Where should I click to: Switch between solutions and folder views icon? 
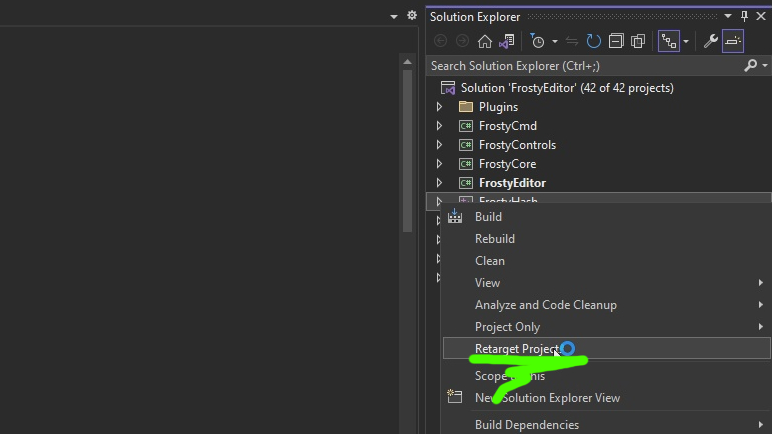[x=507, y=41]
